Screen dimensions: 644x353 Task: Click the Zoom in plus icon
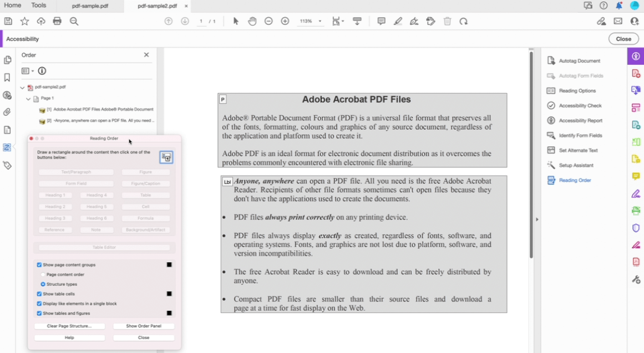[x=285, y=22]
